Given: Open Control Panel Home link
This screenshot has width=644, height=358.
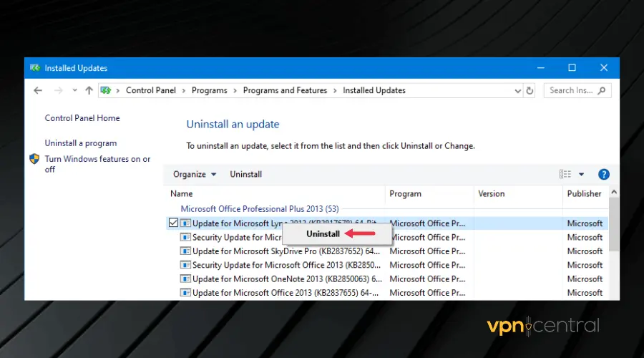Looking at the screenshot, I should pos(82,118).
